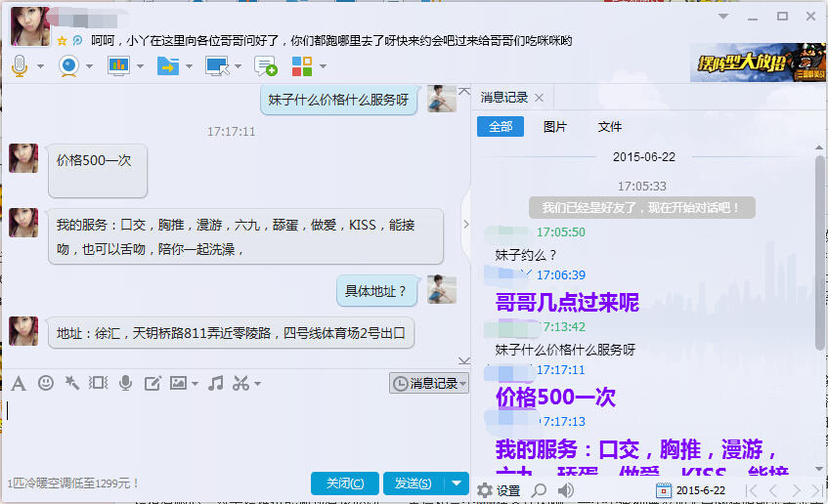Image resolution: width=828 pixels, height=504 pixels.
Task: Click the 关闭(C) button
Action: [345, 483]
